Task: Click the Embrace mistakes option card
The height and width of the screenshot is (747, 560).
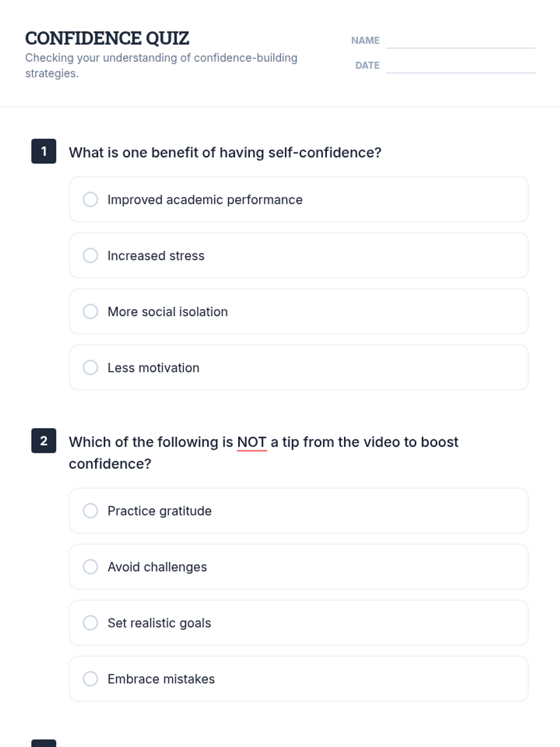Action: click(x=299, y=679)
